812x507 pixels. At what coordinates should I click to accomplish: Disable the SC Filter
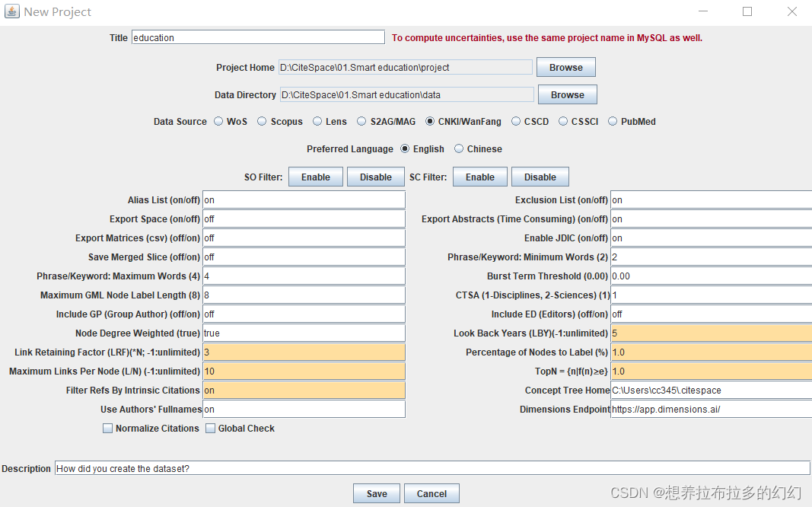[x=540, y=177]
